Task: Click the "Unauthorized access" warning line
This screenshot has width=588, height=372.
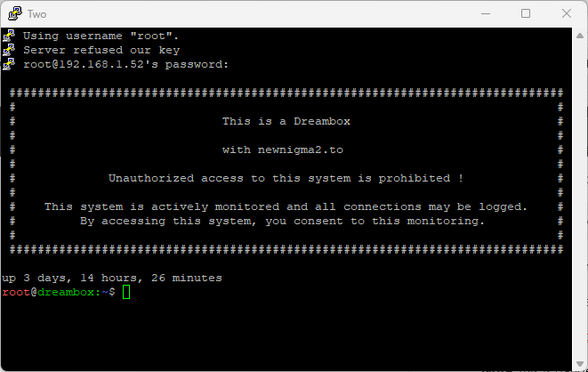Action: point(286,178)
